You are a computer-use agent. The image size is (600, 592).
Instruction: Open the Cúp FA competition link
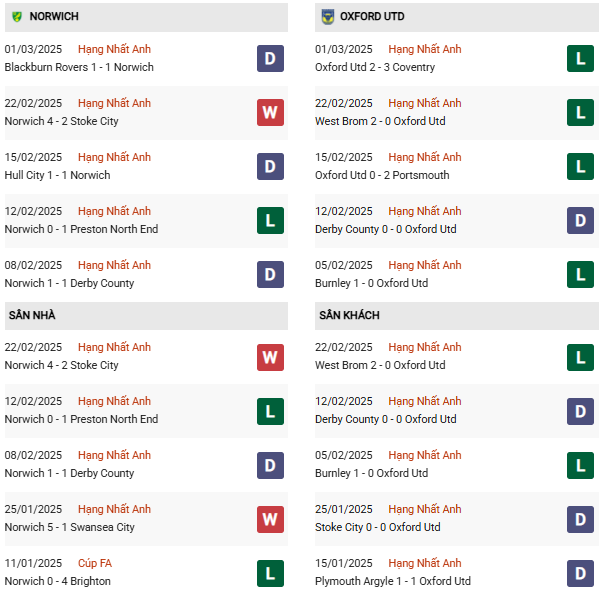tap(95, 563)
